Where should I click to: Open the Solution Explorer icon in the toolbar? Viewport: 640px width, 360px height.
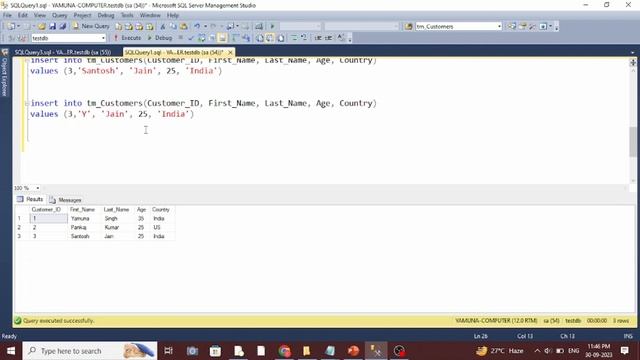(512, 26)
